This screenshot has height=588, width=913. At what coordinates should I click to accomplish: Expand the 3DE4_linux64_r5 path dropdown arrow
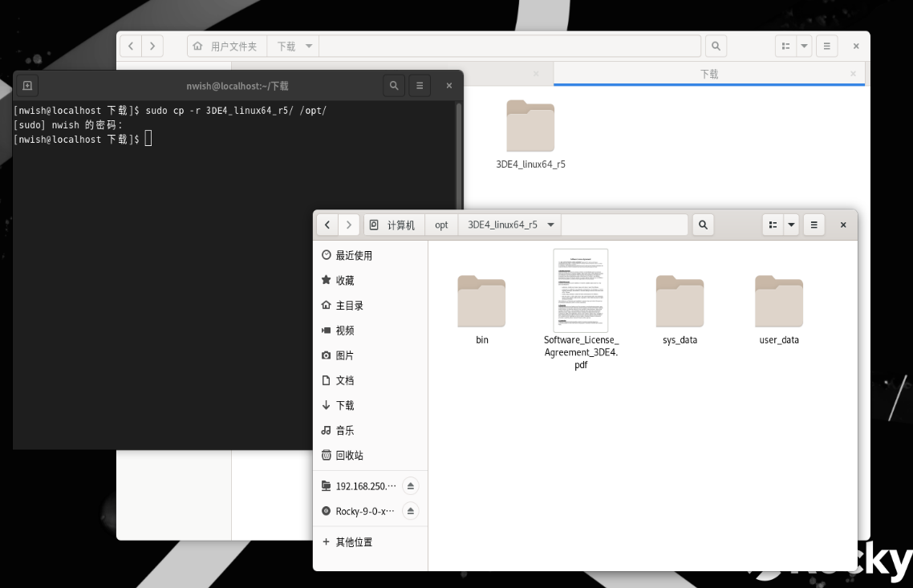[550, 225]
